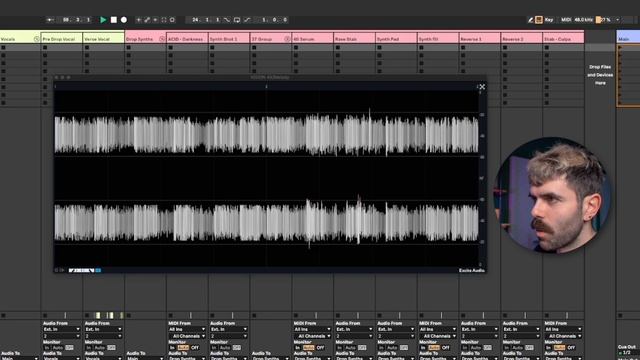This screenshot has height=360, width=640.
Task: Collapse the Drop Synths group fold button
Action: tap(162, 39)
